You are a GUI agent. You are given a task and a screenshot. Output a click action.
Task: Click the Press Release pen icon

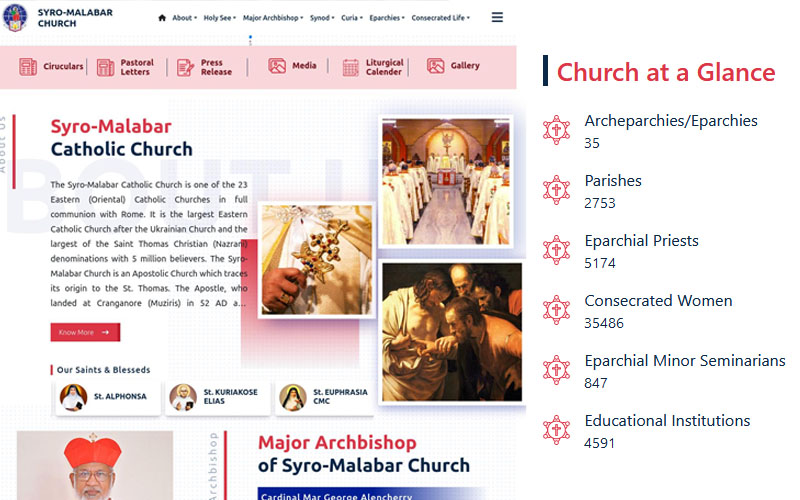pyautogui.click(x=185, y=67)
